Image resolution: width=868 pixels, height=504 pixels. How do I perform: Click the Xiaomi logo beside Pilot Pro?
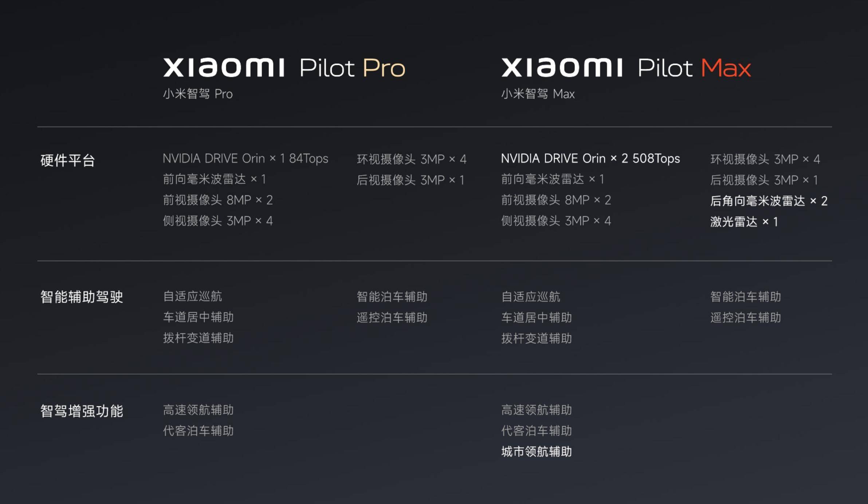pos(224,68)
